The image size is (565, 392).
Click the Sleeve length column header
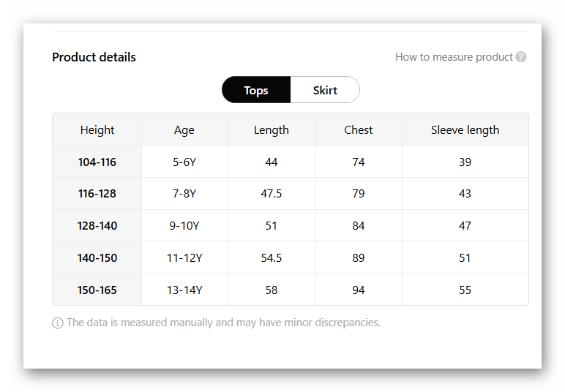465,130
